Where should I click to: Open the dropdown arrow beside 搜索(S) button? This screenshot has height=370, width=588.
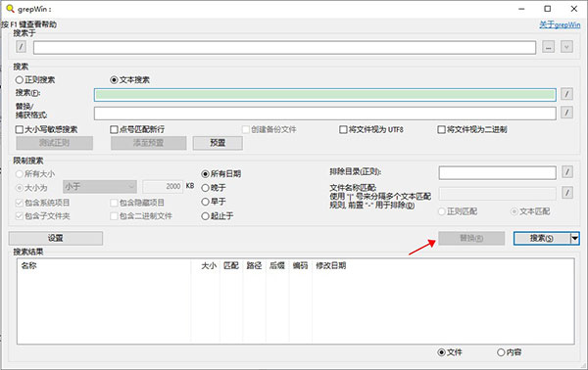pos(575,238)
